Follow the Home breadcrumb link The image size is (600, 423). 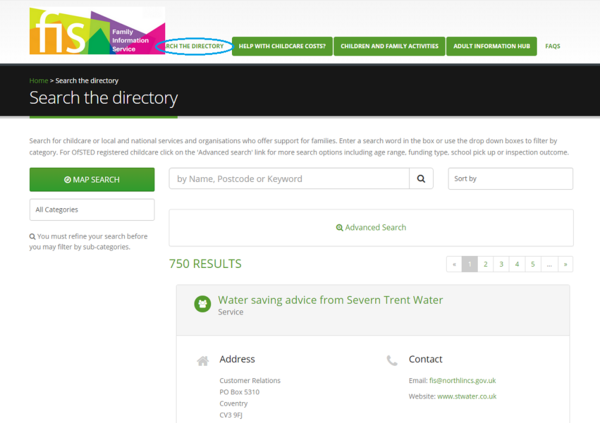(x=39, y=81)
